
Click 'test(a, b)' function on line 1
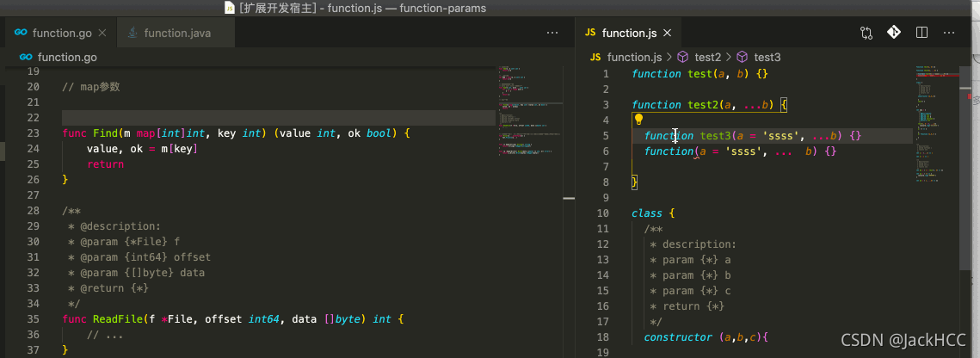coord(718,74)
